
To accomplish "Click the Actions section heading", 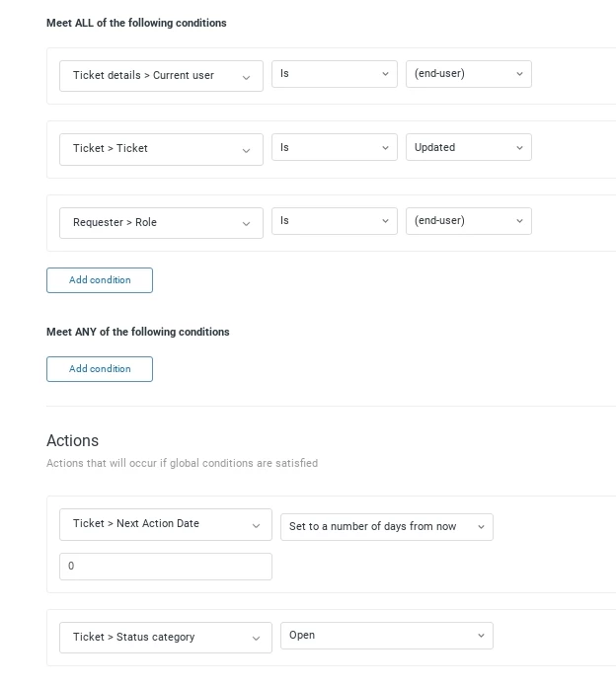I will [x=72, y=440].
